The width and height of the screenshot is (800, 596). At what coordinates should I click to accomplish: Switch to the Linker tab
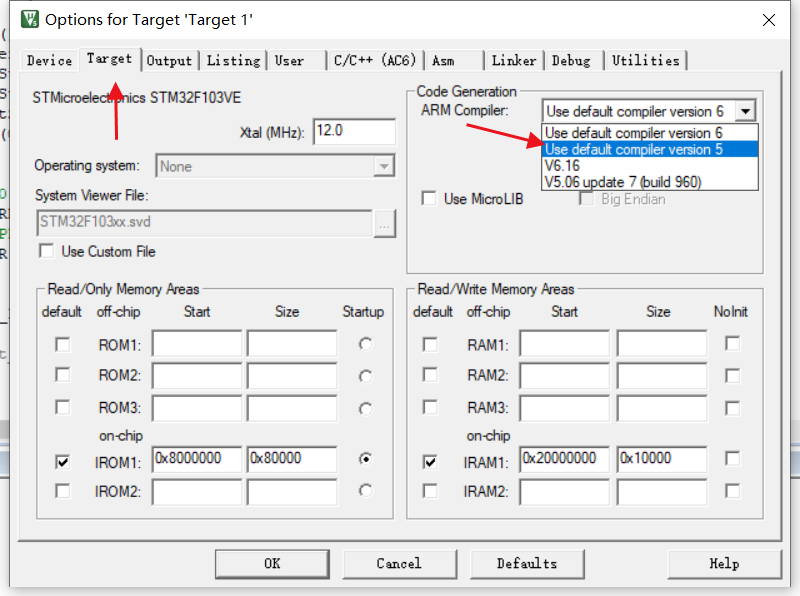click(x=514, y=61)
